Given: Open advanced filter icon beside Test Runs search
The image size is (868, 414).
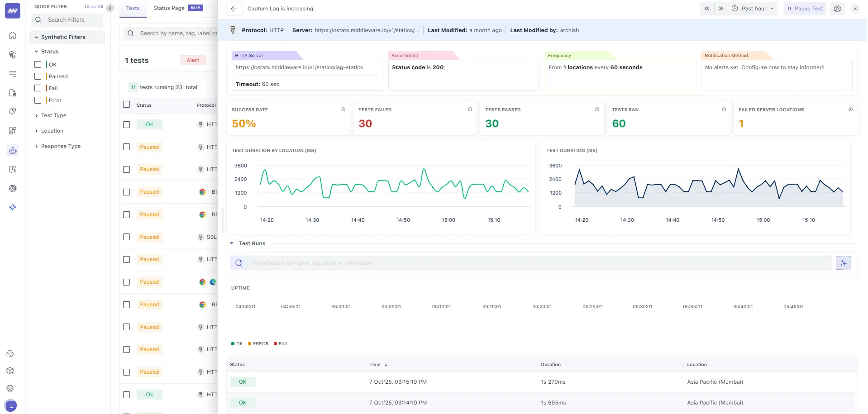Looking at the screenshot, I should click(843, 263).
